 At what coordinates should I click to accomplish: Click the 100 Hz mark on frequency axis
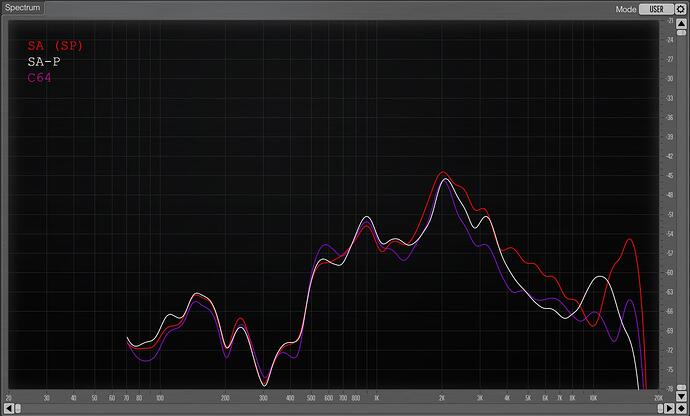160,397
